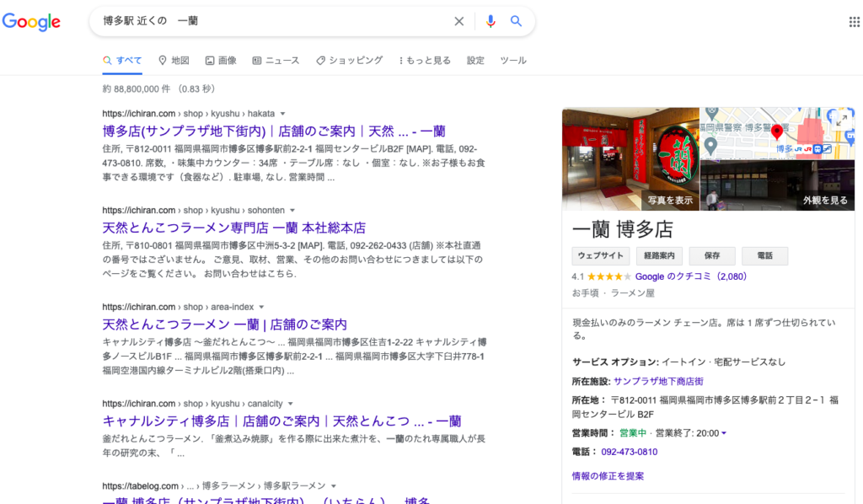This screenshot has height=504, width=863.
Task: Expand the map using the fullscreen arrows icon
Action: [842, 120]
